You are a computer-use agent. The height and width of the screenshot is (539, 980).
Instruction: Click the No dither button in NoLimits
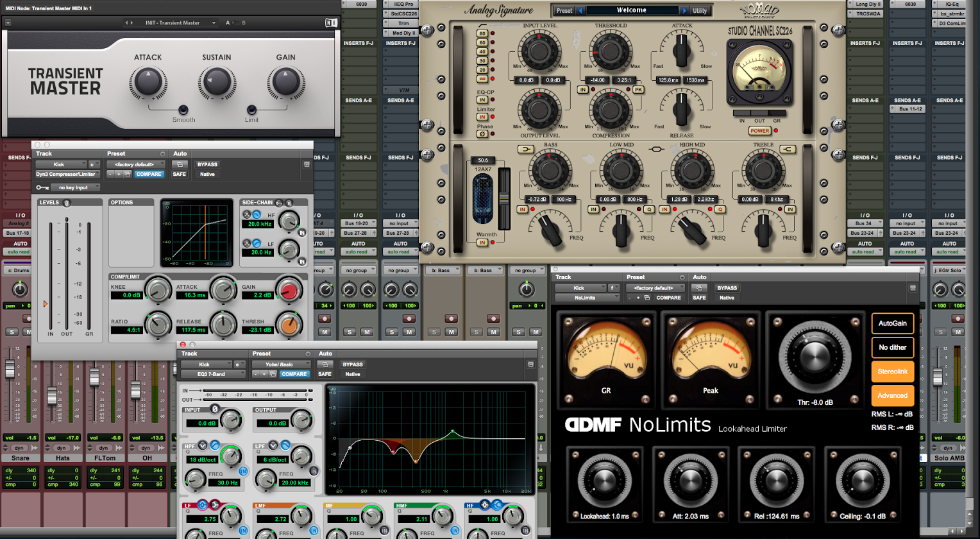pos(892,347)
